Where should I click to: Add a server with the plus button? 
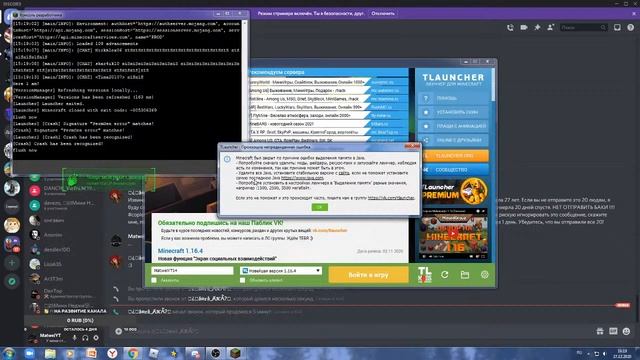[12, 263]
